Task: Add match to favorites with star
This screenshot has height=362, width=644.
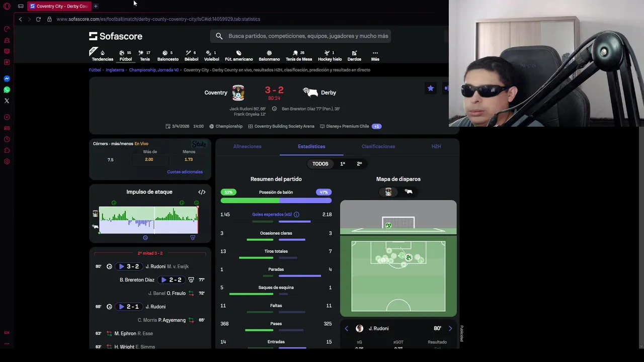Action: coord(431,88)
